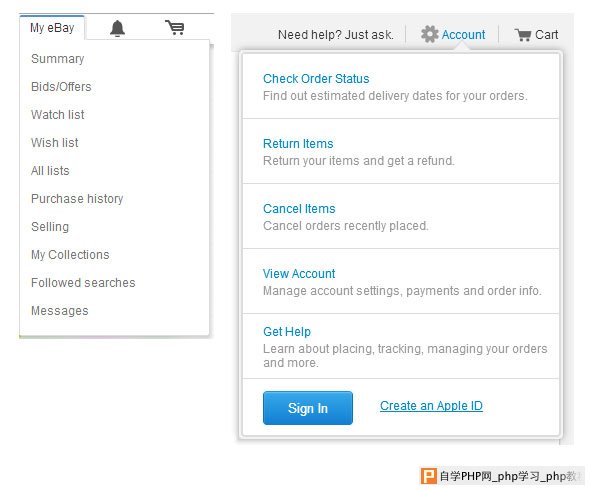
Task: Open Watch list menu entry
Action: 58,114
